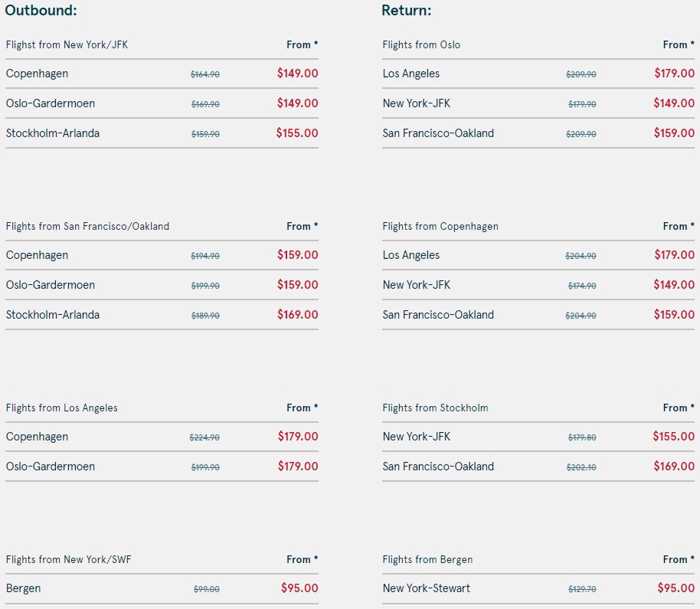The width and height of the screenshot is (700, 609).
Task: Select San Francisco-Oakland return from Stockholm
Action: pos(438,467)
